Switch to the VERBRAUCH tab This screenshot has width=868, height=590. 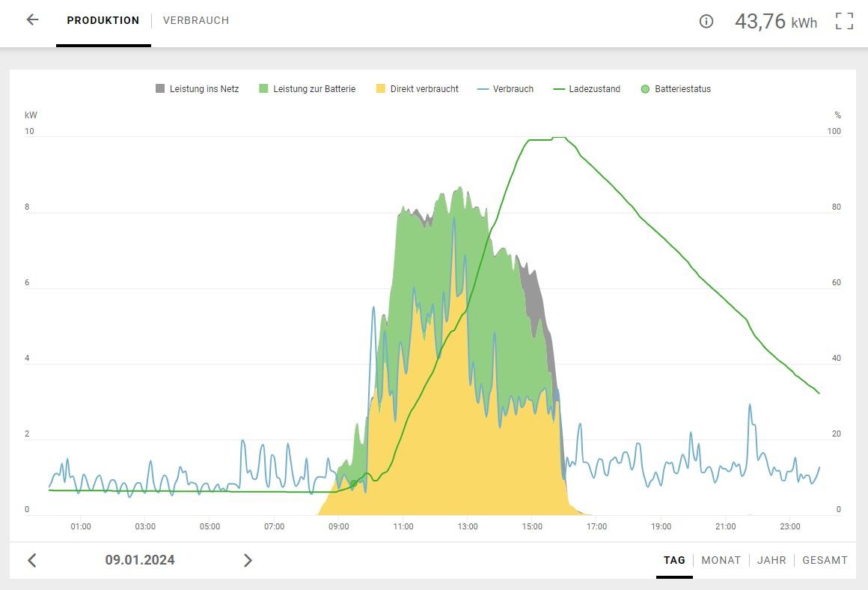pyautogui.click(x=196, y=20)
